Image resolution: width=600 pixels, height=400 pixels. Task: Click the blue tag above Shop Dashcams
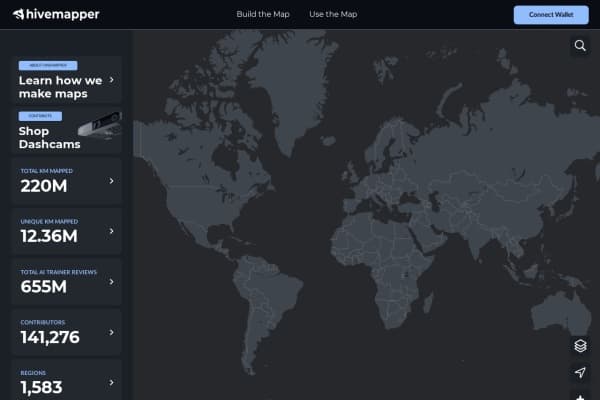click(40, 116)
